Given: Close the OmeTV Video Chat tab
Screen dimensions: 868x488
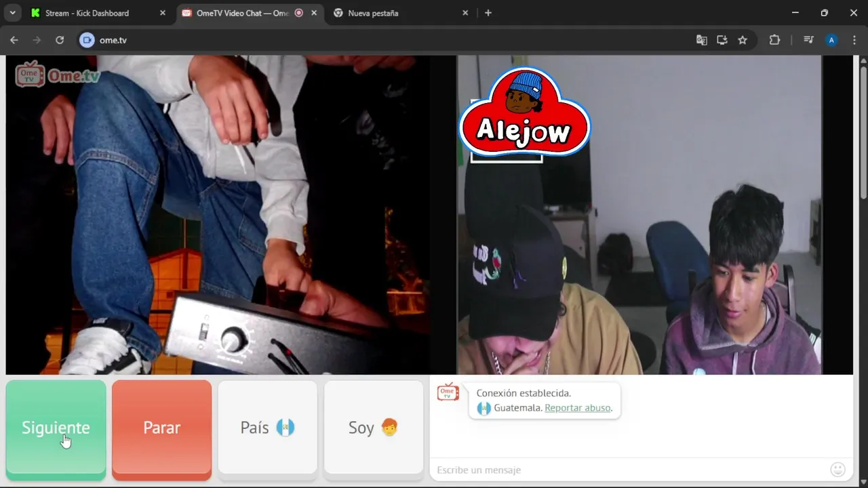Looking at the screenshot, I should tap(314, 13).
